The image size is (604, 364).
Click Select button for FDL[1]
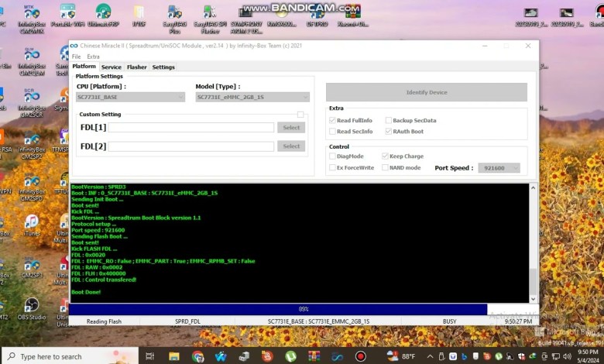[x=291, y=128]
